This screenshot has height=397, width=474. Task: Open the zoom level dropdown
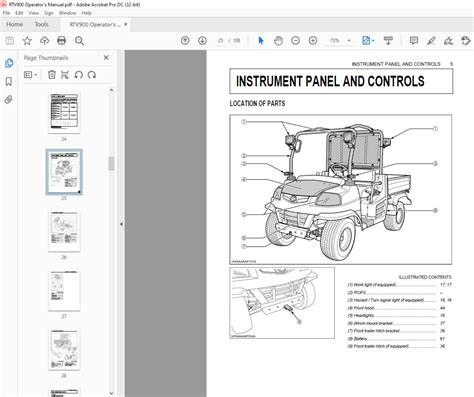click(349, 41)
